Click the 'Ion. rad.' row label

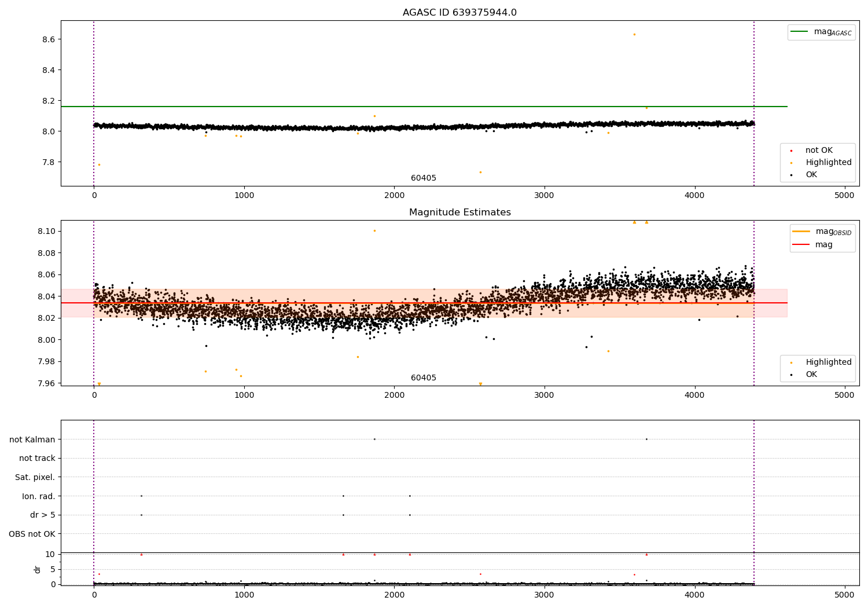click(x=39, y=496)
